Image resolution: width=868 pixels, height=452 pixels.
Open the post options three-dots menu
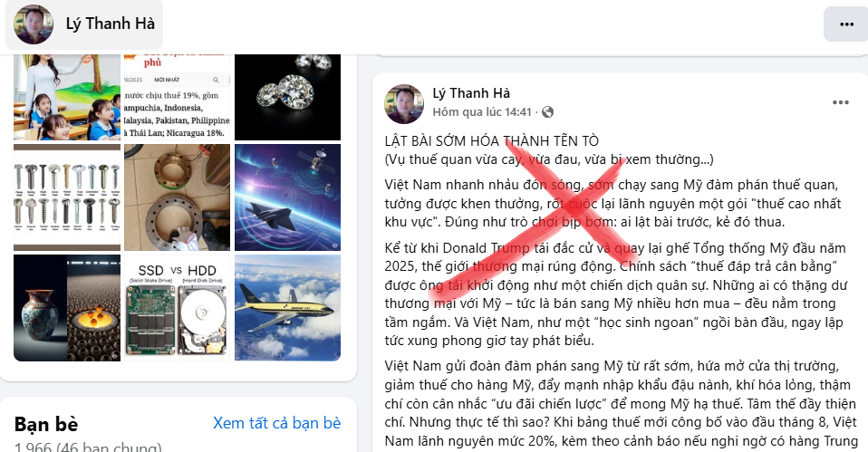840,102
